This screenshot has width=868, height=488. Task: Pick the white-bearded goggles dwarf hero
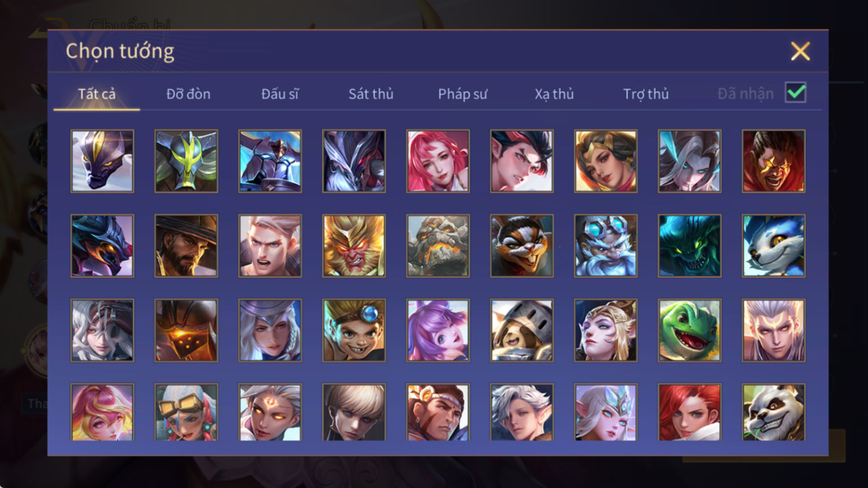606,246
